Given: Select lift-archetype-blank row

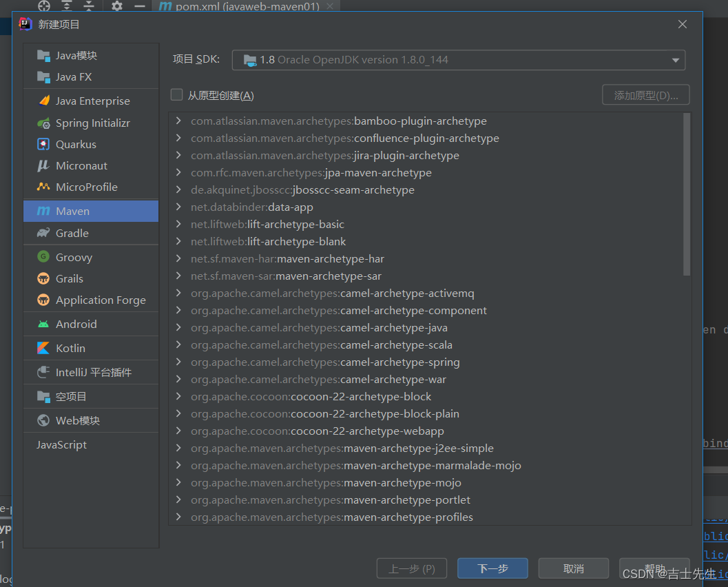Looking at the screenshot, I should [x=427, y=242].
